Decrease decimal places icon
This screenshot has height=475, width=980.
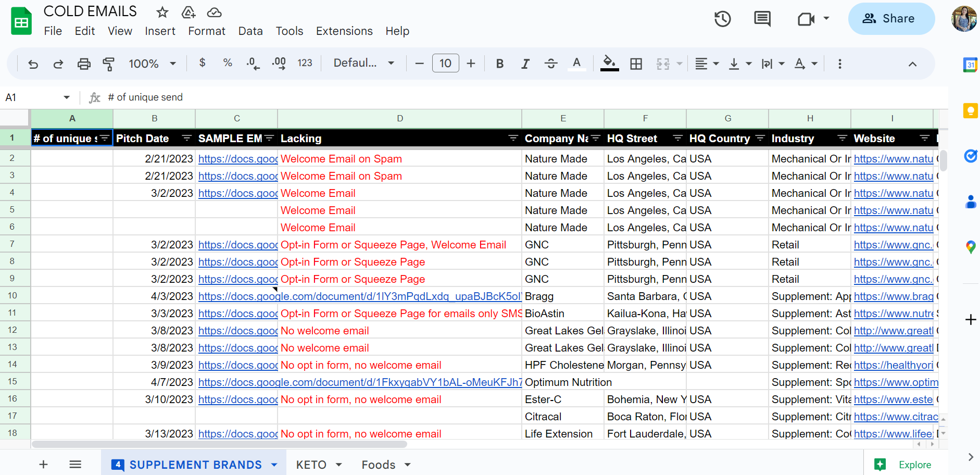253,64
